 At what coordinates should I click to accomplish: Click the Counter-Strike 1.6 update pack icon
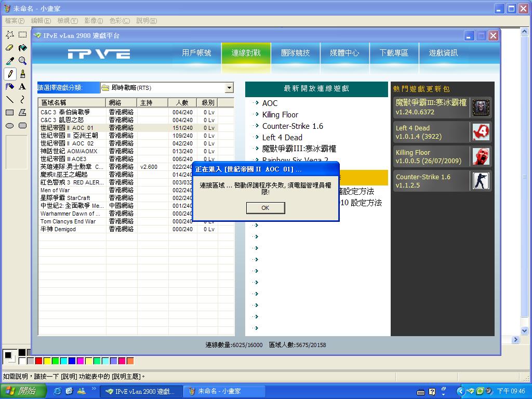pos(481,181)
